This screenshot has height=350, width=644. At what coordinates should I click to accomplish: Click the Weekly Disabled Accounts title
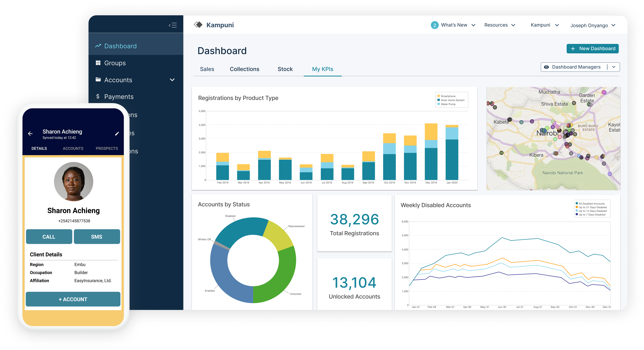[x=436, y=205]
